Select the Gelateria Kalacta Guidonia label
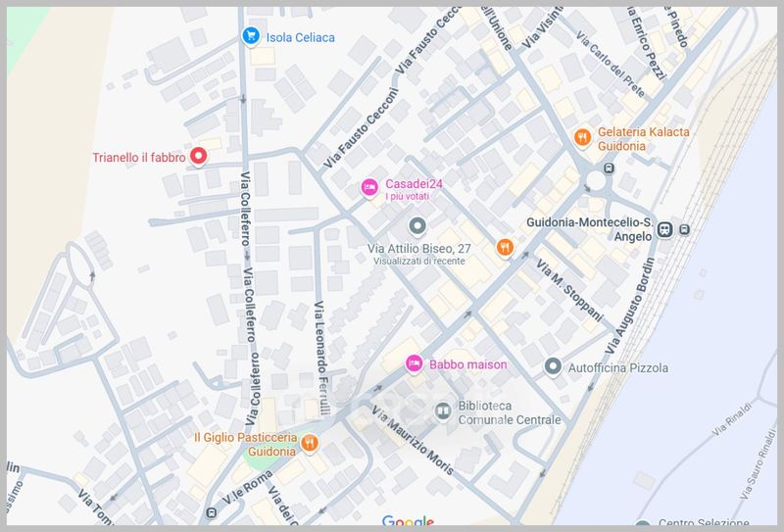 644,139
